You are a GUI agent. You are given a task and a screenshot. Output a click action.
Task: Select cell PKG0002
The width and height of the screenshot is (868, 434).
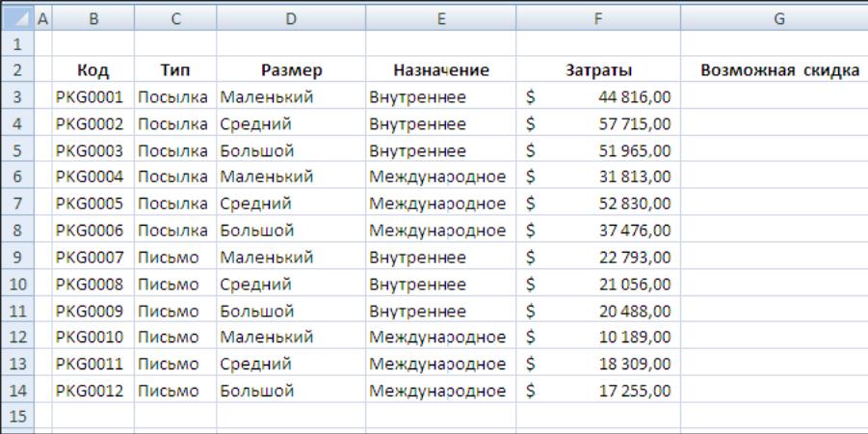93,123
